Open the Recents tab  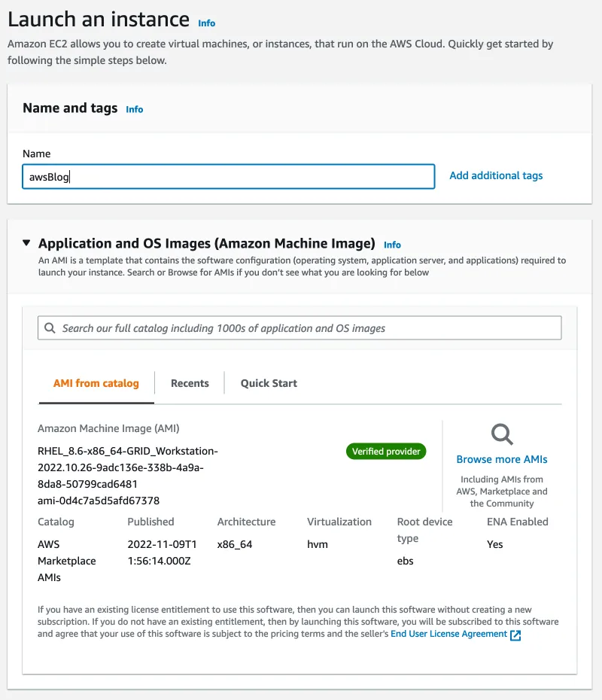click(190, 383)
